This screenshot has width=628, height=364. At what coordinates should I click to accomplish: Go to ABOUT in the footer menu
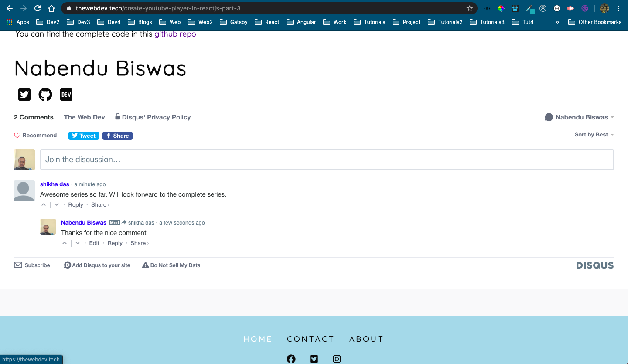366,339
